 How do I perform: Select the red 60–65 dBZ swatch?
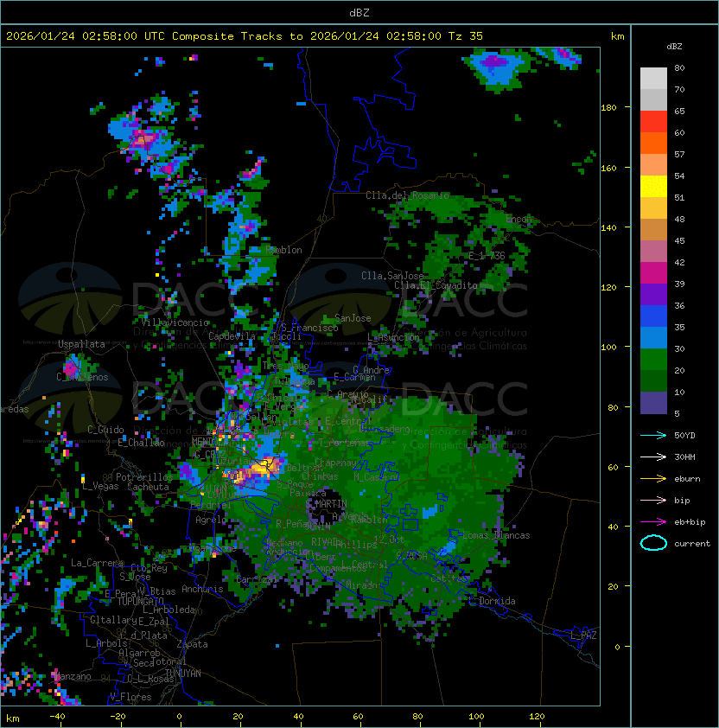tap(653, 122)
